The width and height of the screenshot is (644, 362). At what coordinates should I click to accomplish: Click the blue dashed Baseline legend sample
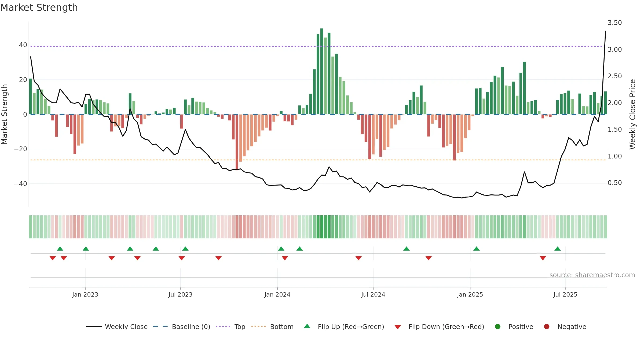(160, 327)
